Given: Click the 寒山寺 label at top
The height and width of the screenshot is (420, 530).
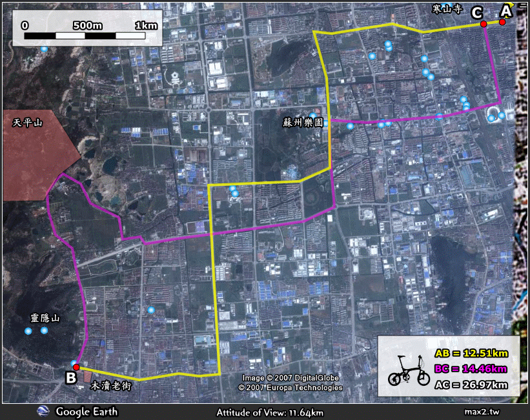Looking at the screenshot, I should (x=447, y=9).
